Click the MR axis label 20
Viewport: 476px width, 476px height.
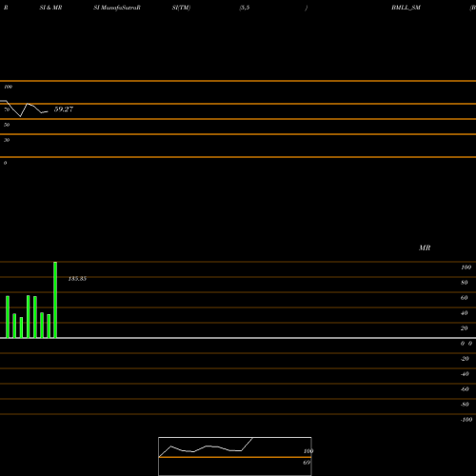[x=465, y=328]
